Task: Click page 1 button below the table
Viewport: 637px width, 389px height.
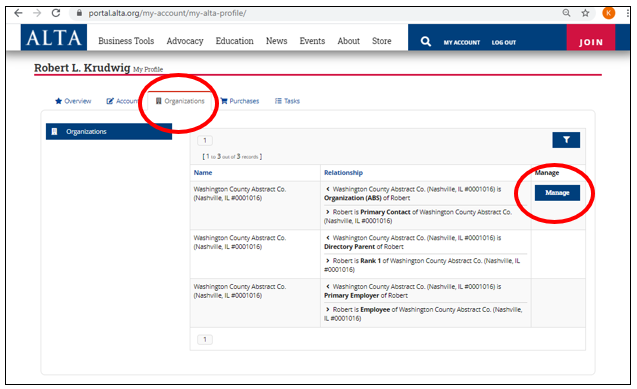Action: coord(205,339)
